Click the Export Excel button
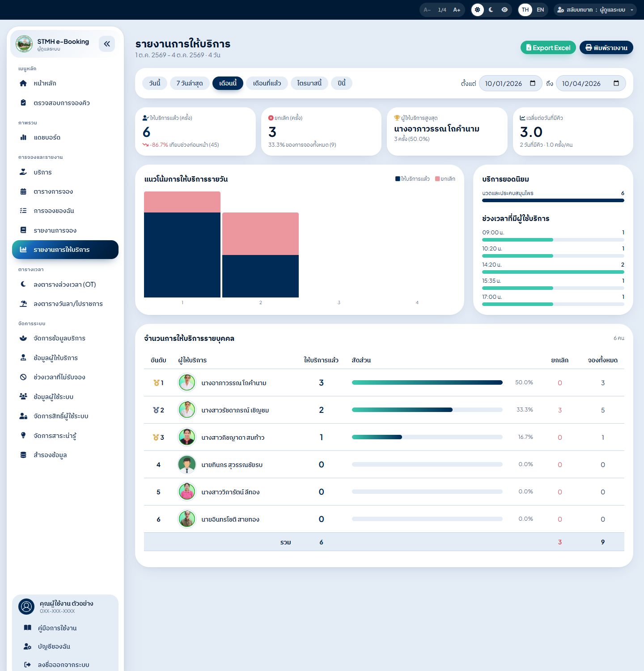 point(548,48)
